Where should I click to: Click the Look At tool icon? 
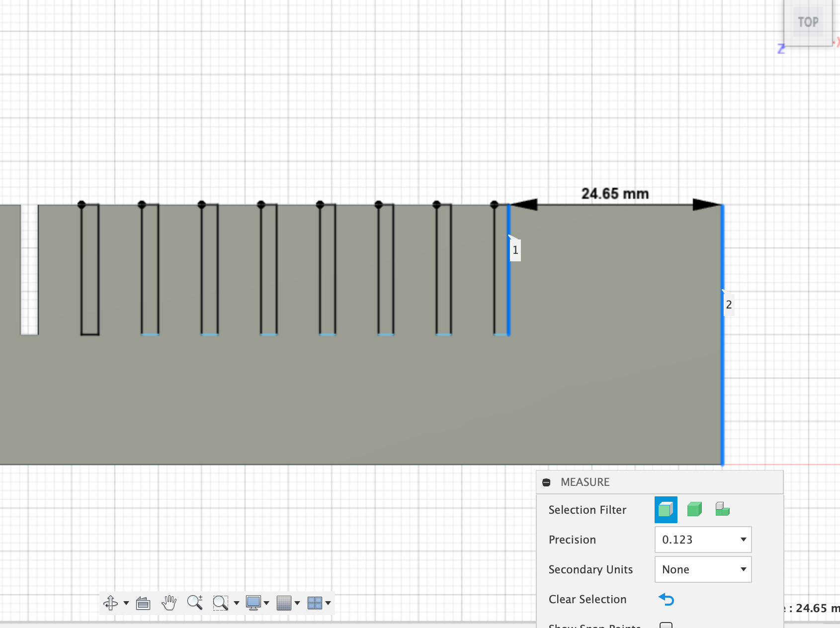click(143, 603)
